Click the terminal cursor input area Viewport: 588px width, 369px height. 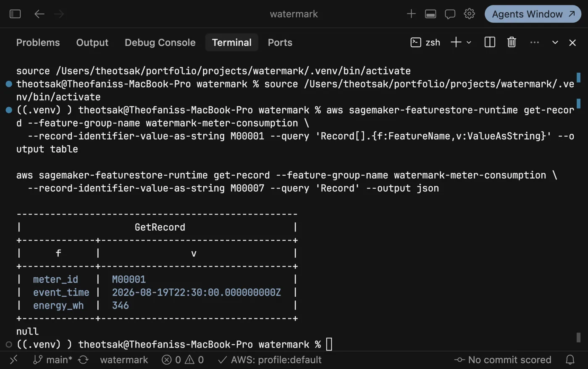(x=329, y=344)
